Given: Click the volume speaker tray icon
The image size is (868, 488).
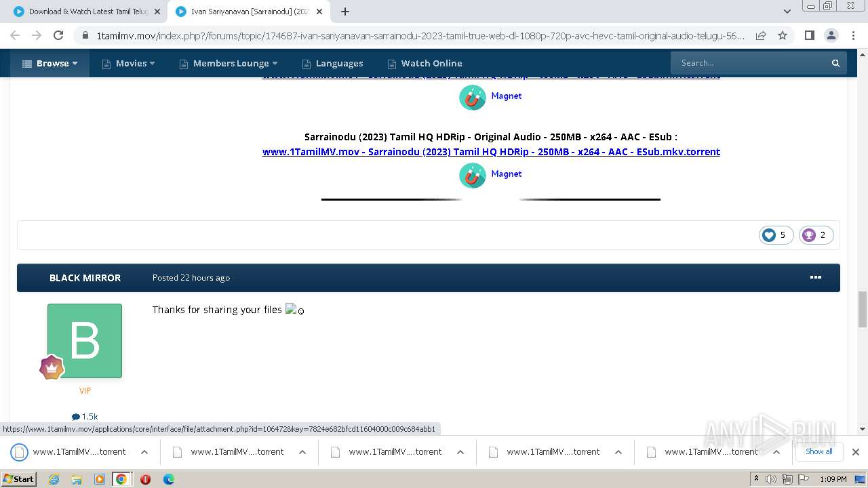Looking at the screenshot, I should click(771, 479).
